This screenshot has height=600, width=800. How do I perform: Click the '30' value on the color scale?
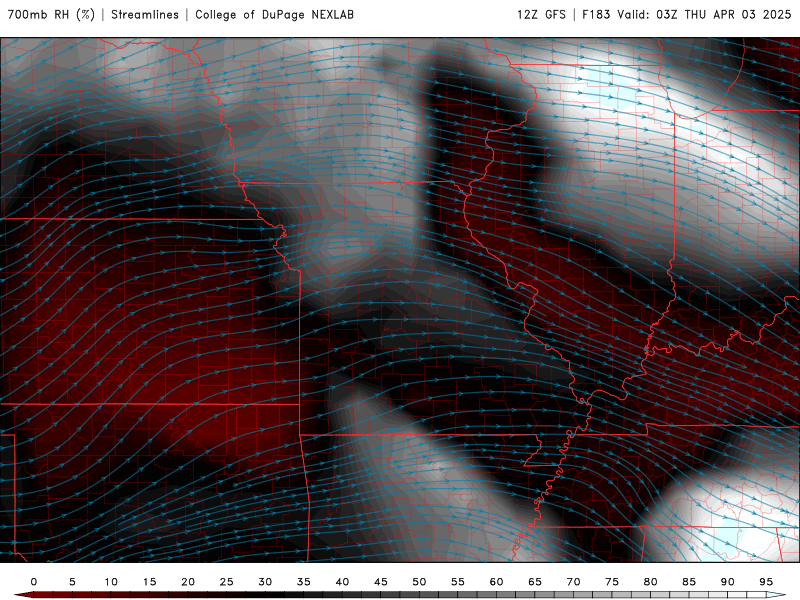pyautogui.click(x=265, y=582)
